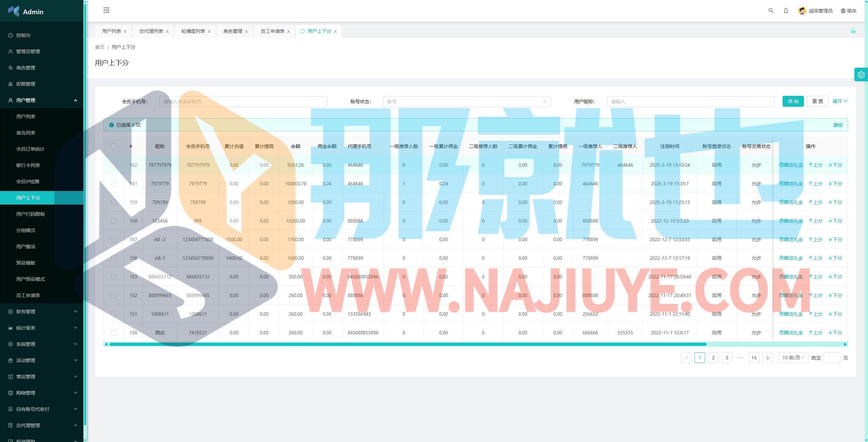Open the 账号状态 dropdown
The height and width of the screenshot is (442, 868).
click(467, 102)
